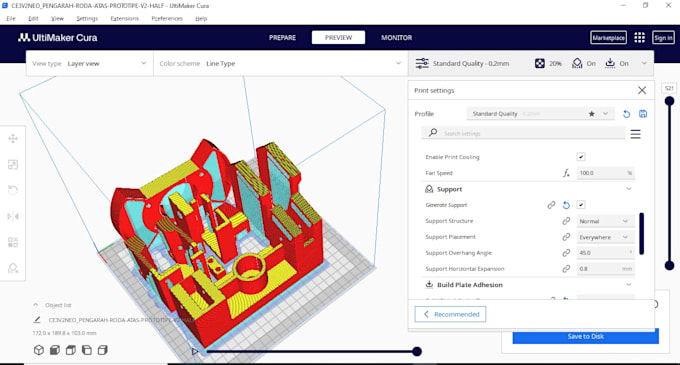The image size is (680, 365).
Task: Revert Generate Support with reset arrow
Action: tap(566, 205)
